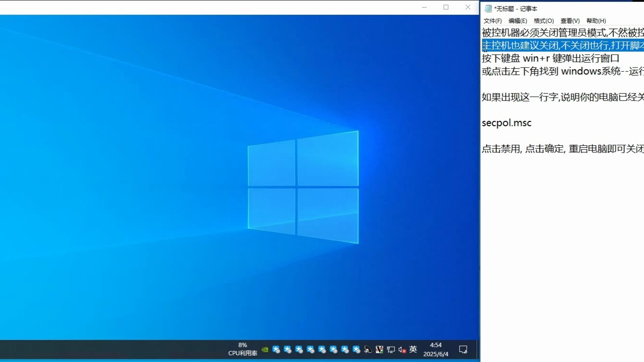Click the first blue clock-badged tray icon
This screenshot has height=362, width=644.
pos(276,349)
